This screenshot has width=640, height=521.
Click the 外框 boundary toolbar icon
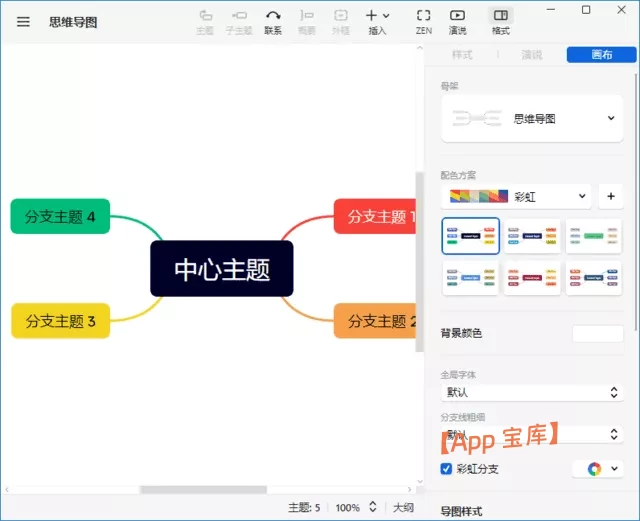(341, 22)
